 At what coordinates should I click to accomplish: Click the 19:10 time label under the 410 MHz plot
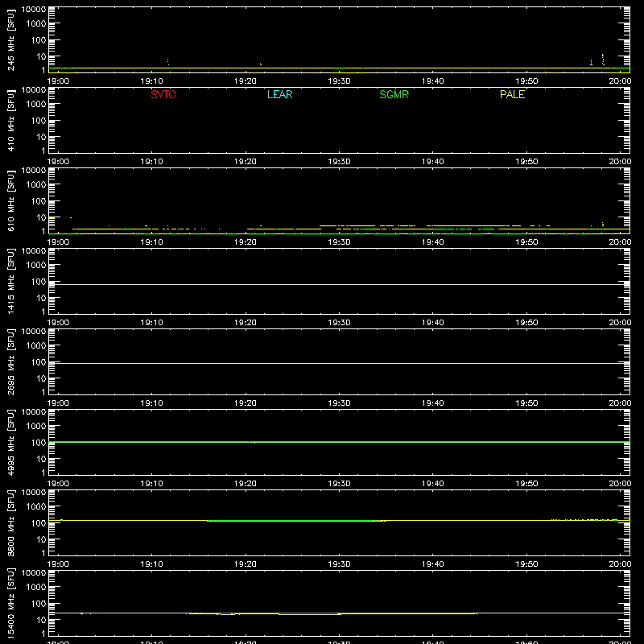pyautogui.click(x=151, y=162)
